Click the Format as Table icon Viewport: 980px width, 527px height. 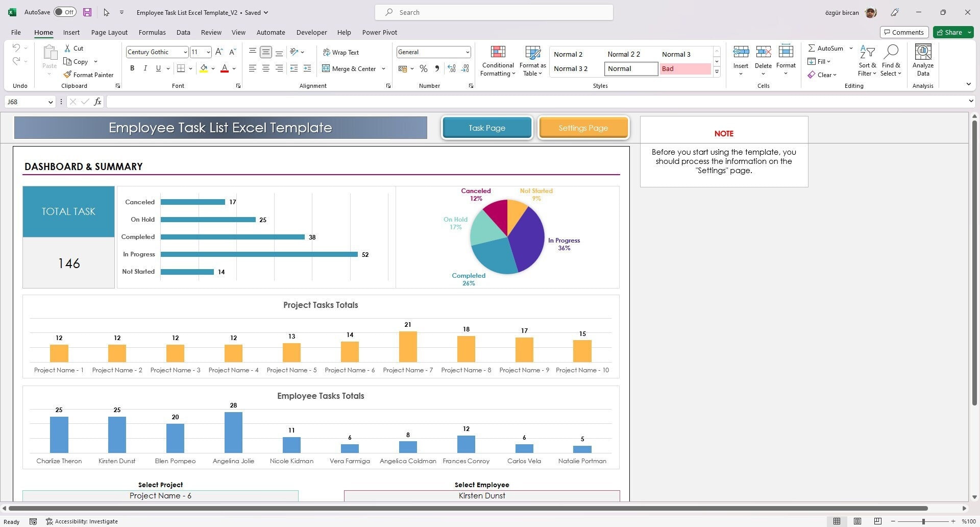pyautogui.click(x=532, y=60)
